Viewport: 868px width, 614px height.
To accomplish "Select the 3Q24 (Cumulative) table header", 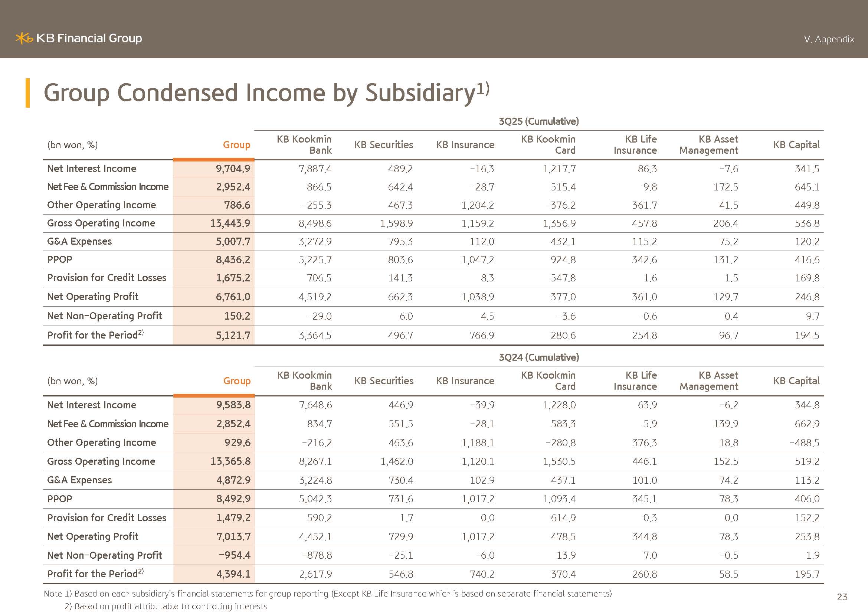I will [x=538, y=357].
